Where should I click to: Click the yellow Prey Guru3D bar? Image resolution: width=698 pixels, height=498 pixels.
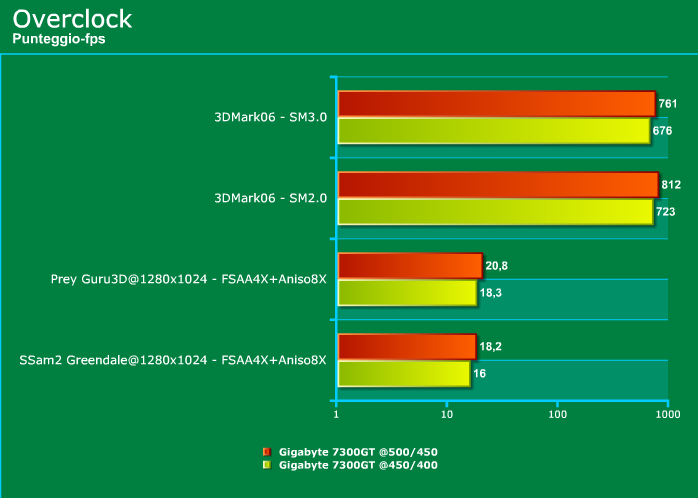[407, 292]
